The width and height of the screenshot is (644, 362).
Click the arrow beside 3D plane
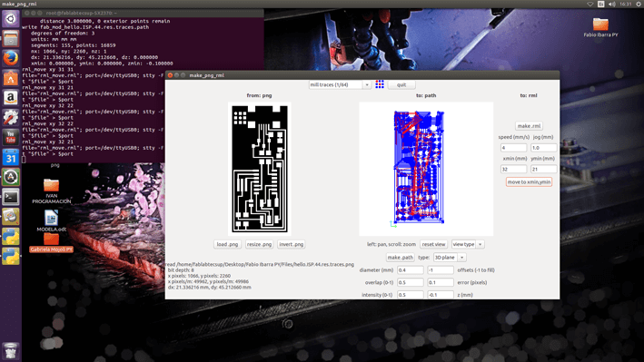462,258
